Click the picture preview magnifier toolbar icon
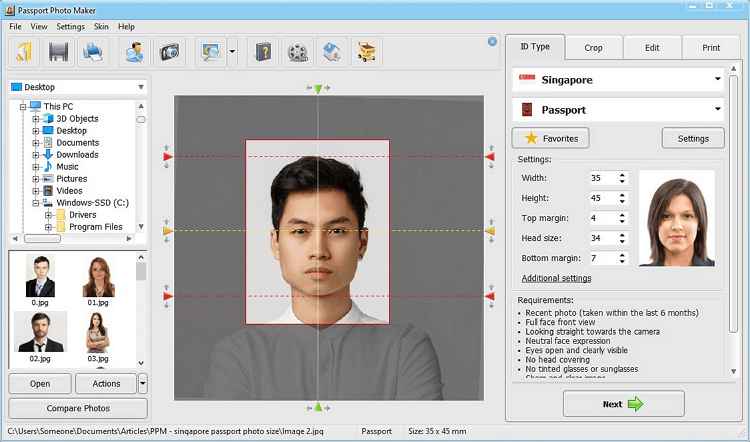The width and height of the screenshot is (750, 442). tap(210, 52)
